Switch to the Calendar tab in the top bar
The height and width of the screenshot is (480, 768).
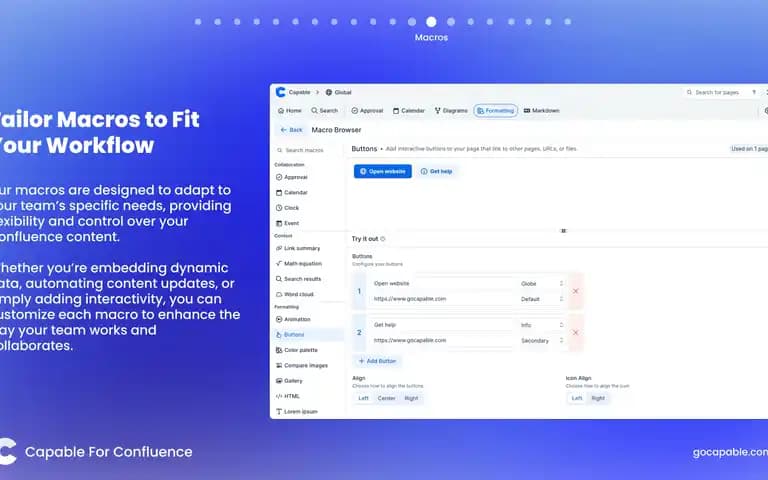409,111
